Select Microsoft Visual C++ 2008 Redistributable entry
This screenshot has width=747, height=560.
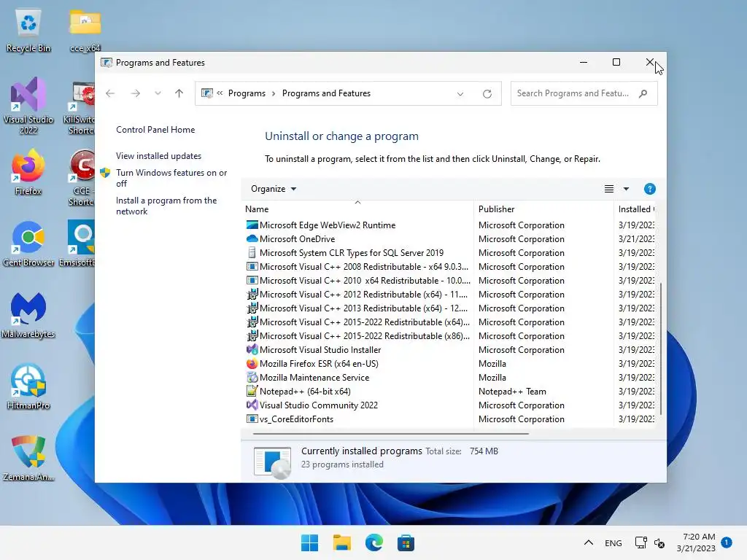click(449, 267)
